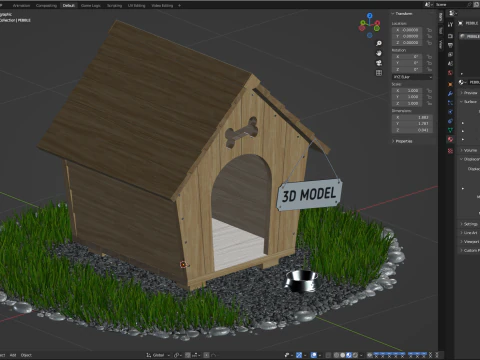Click the Dimensions Z value field
The width and height of the screenshot is (480, 360).
[412, 130]
